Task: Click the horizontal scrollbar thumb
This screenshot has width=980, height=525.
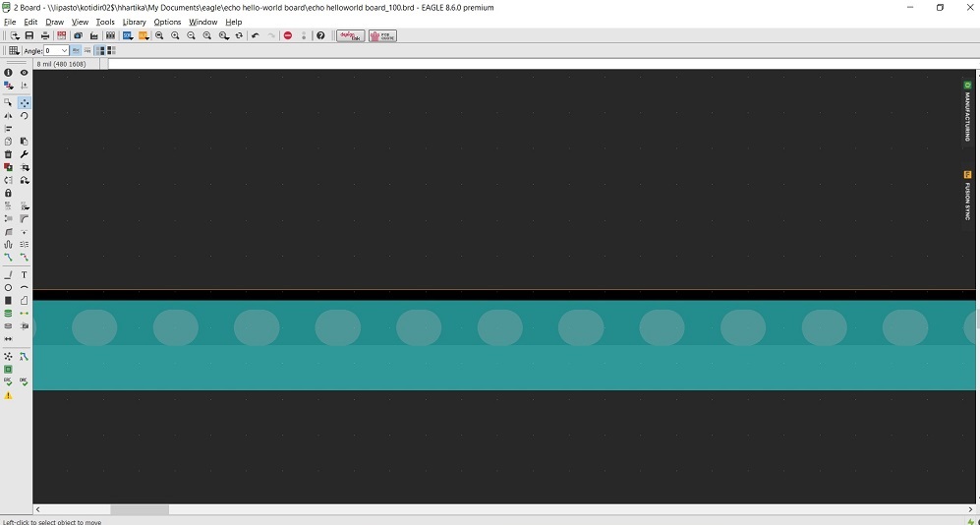Action: [140, 510]
